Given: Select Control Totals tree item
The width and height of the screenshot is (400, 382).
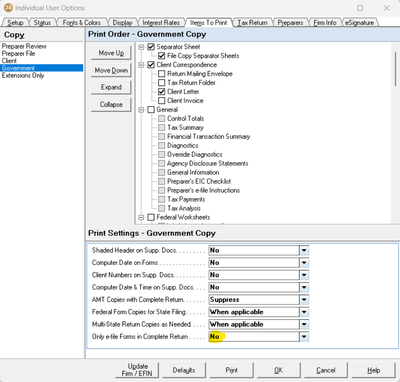Looking at the screenshot, I should 185,119.
